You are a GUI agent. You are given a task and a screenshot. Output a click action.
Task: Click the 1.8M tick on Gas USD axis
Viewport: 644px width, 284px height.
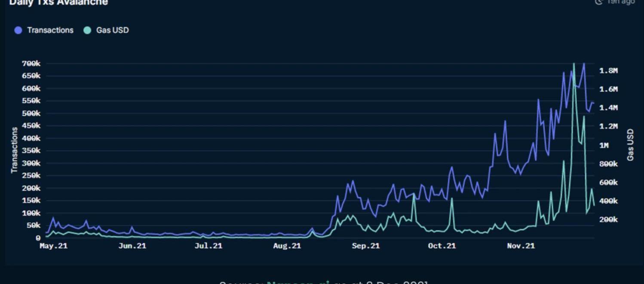tap(608, 71)
